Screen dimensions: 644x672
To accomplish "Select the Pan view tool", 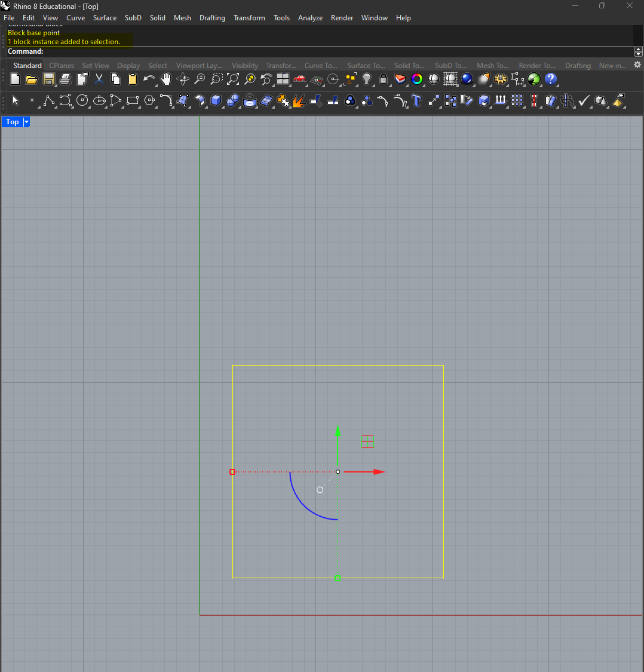I will pos(165,78).
